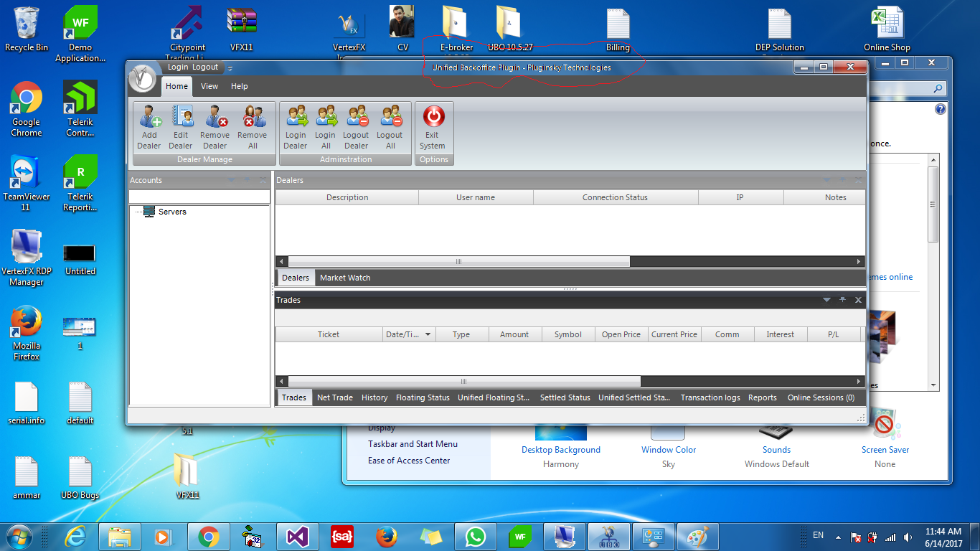This screenshot has height=551, width=980.
Task: Sort trades by the Ticket column header
Action: click(x=329, y=334)
